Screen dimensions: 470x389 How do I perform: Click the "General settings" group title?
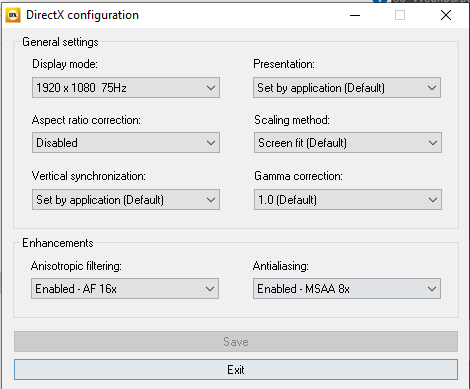(x=60, y=42)
